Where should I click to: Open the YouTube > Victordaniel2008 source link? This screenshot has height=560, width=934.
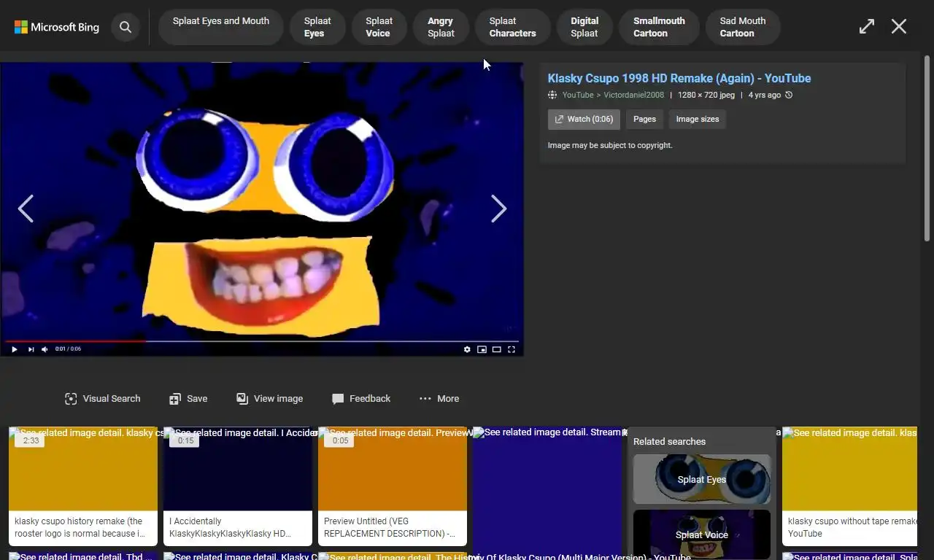coord(613,95)
